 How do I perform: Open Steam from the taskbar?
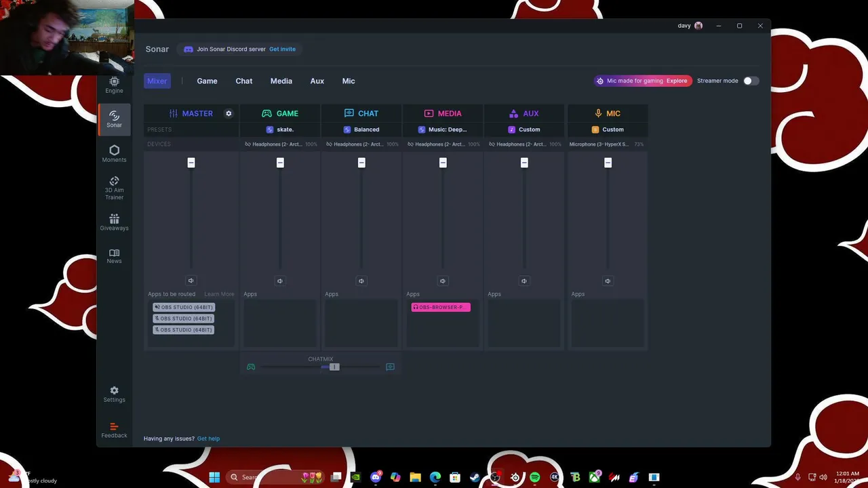point(475,477)
